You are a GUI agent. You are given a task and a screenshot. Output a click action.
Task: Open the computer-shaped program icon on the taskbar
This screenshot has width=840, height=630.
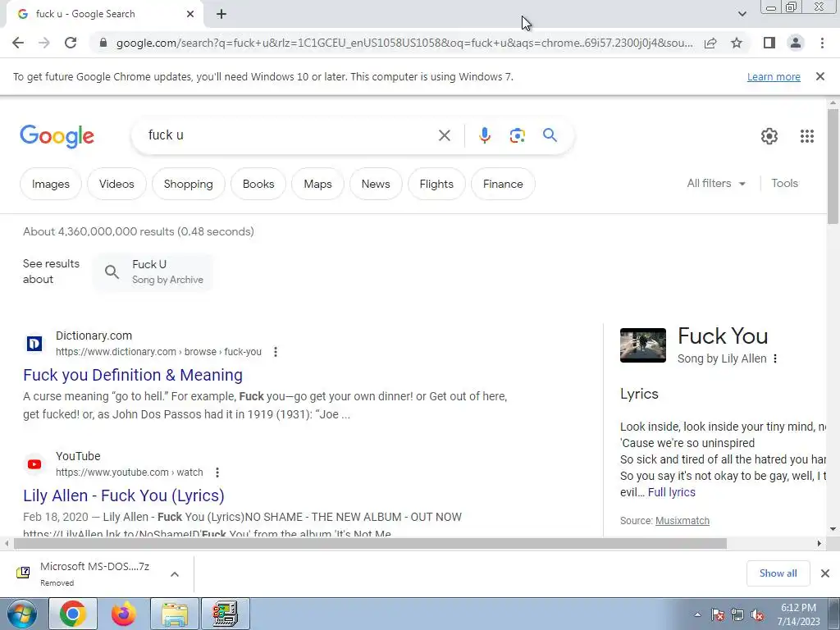point(226,614)
